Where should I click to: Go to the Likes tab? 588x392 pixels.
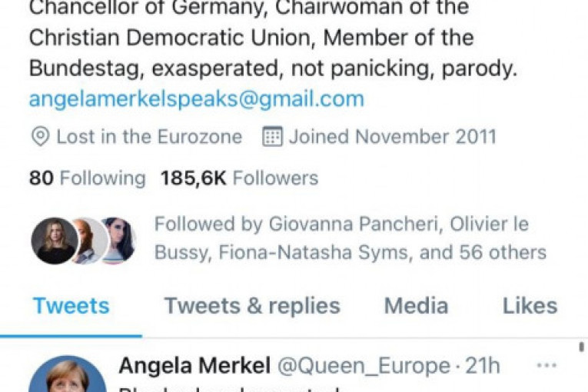click(530, 306)
